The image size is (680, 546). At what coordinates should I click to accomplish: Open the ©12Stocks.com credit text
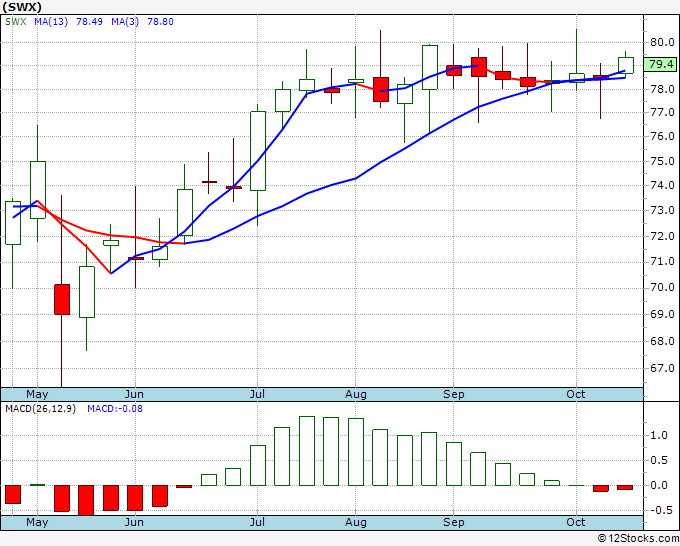point(638,539)
